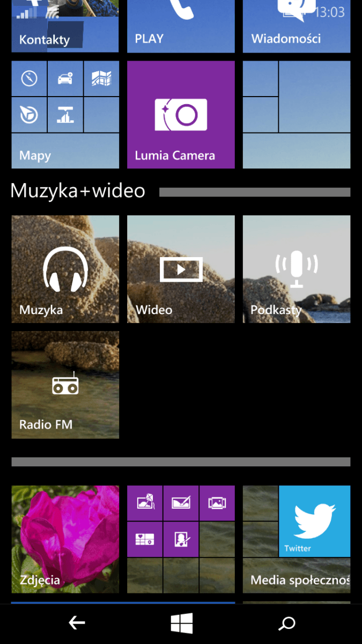
Task: Open the portrait selfie editing app icon
Action: tap(181, 539)
